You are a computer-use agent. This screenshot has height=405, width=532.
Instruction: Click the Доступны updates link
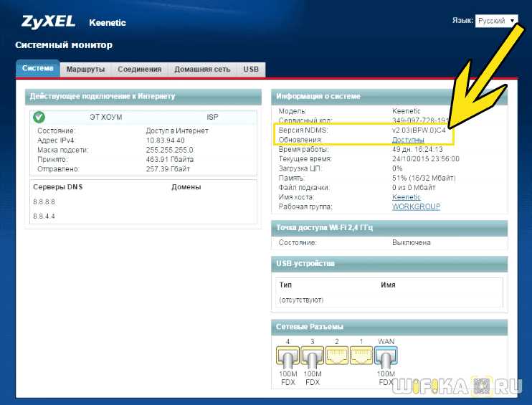(408, 139)
